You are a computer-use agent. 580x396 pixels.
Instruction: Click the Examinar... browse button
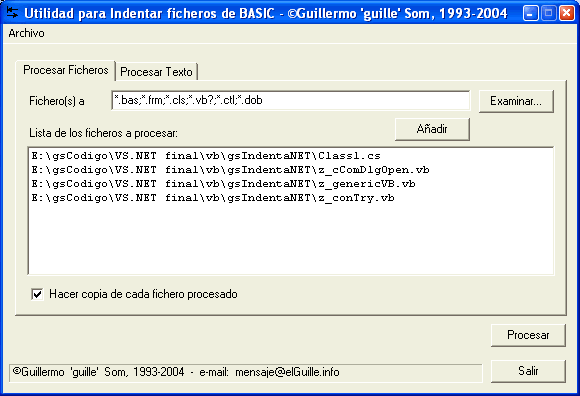[x=516, y=101]
